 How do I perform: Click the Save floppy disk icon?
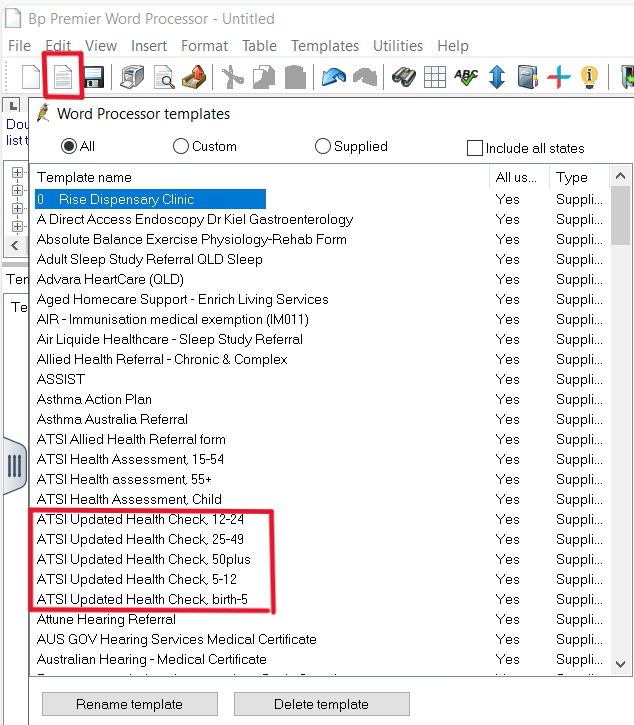[94, 77]
